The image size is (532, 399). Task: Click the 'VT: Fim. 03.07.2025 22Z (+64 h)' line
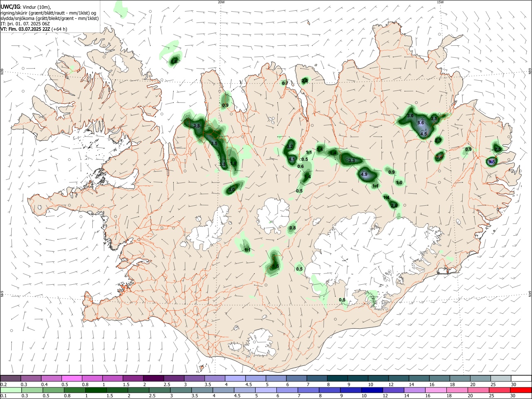coord(34,29)
